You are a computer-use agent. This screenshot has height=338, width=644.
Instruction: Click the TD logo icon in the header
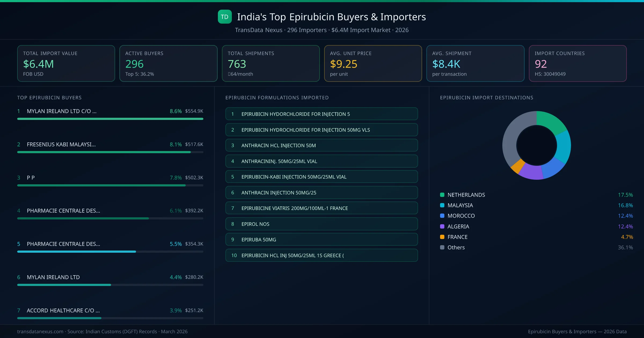point(225,17)
